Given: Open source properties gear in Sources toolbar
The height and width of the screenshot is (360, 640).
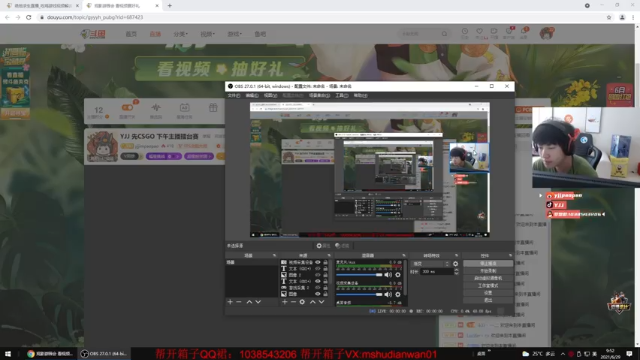Looking at the screenshot, I should click(302, 302).
